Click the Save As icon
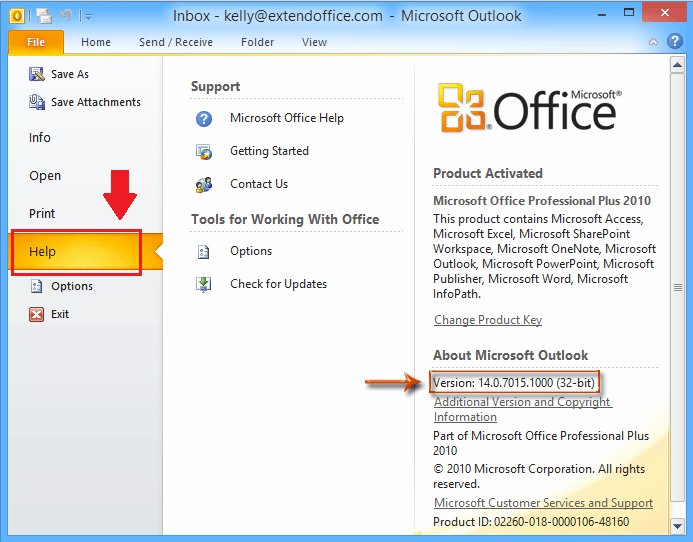693x542 pixels. click(x=37, y=74)
